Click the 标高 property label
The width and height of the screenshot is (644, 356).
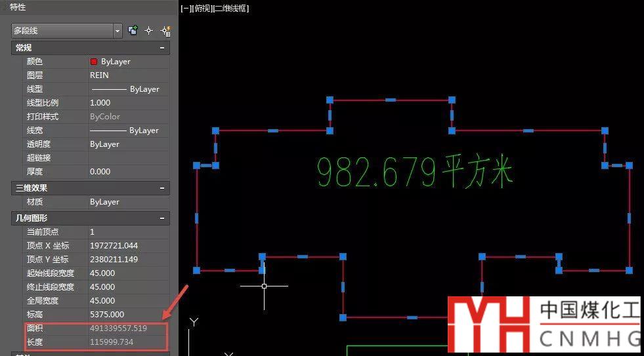click(35, 315)
